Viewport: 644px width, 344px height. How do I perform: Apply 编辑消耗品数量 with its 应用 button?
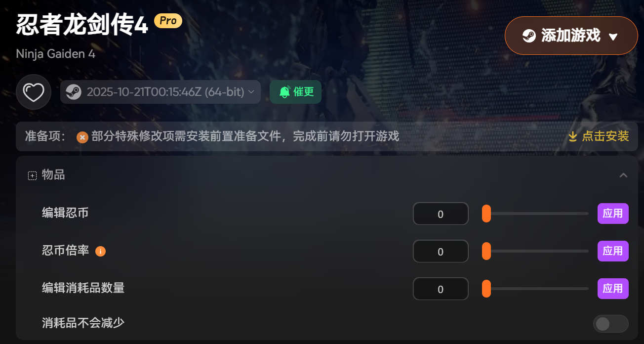(613, 289)
